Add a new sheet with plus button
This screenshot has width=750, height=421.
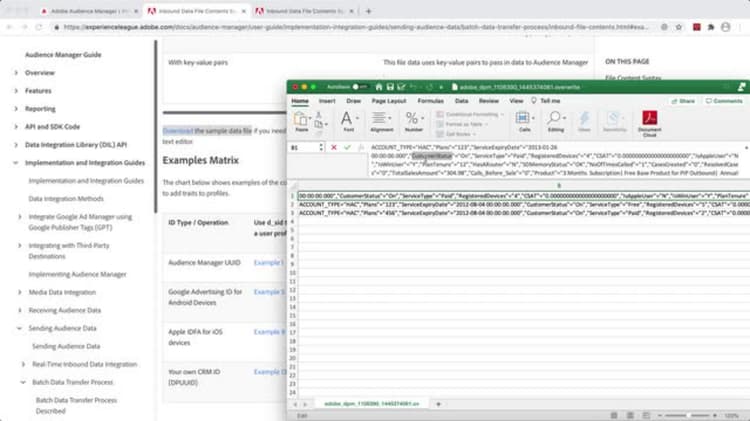click(x=438, y=404)
